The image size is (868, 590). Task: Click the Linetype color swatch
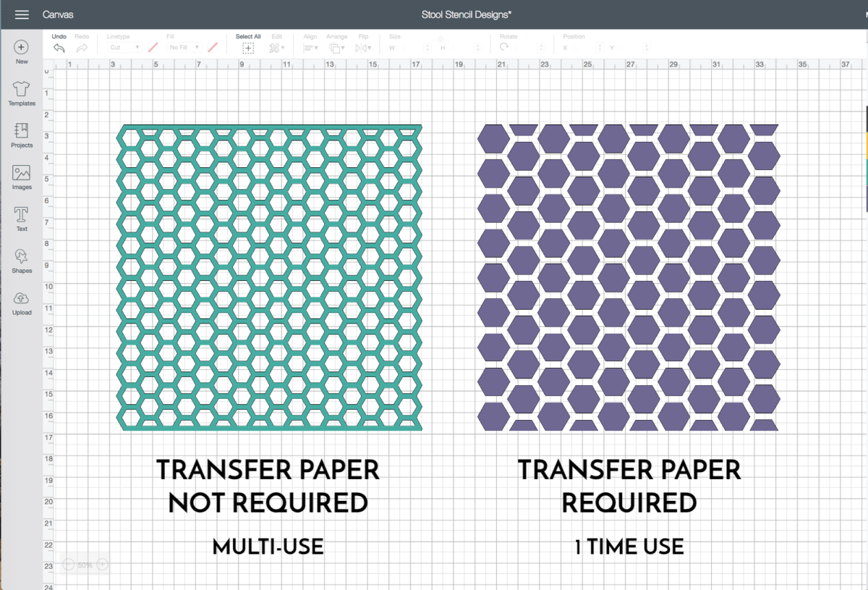click(x=151, y=46)
